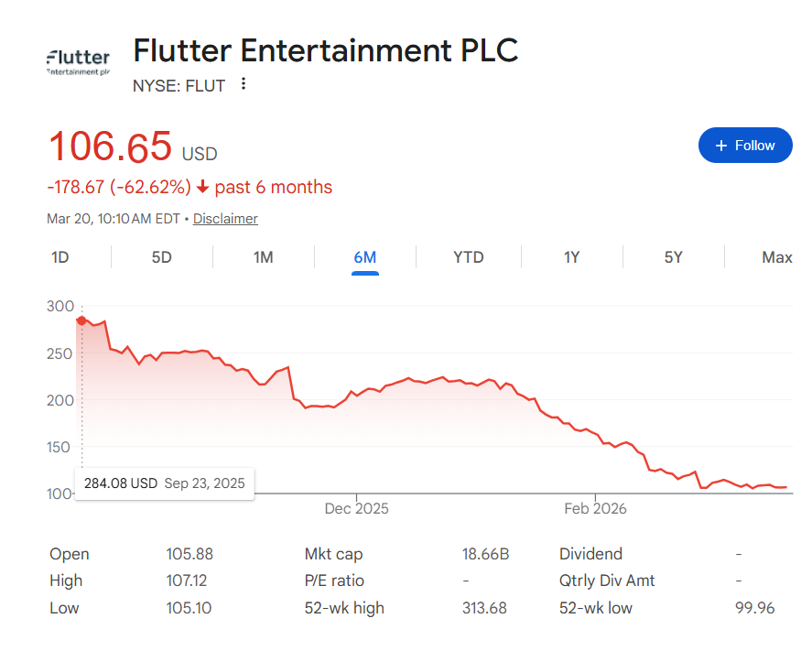
Task: Click the red down arrow indicator
Action: (202, 188)
